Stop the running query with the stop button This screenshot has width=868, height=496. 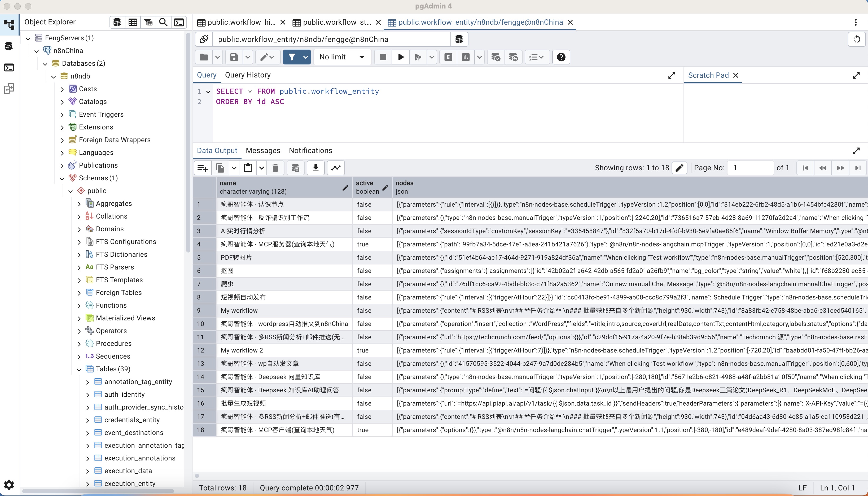383,57
